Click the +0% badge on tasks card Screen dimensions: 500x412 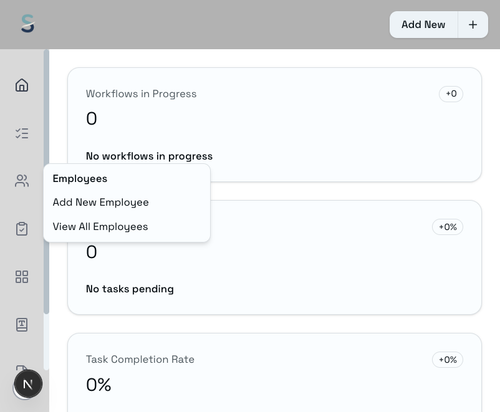click(448, 227)
